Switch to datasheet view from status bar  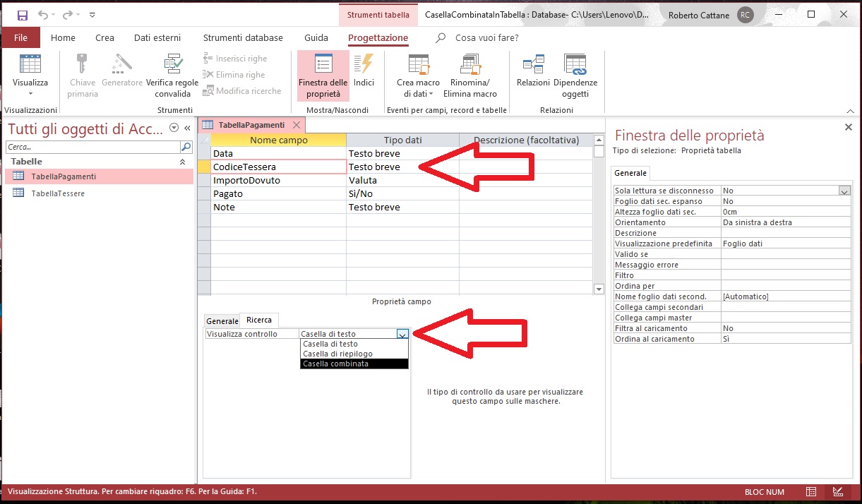812,491
